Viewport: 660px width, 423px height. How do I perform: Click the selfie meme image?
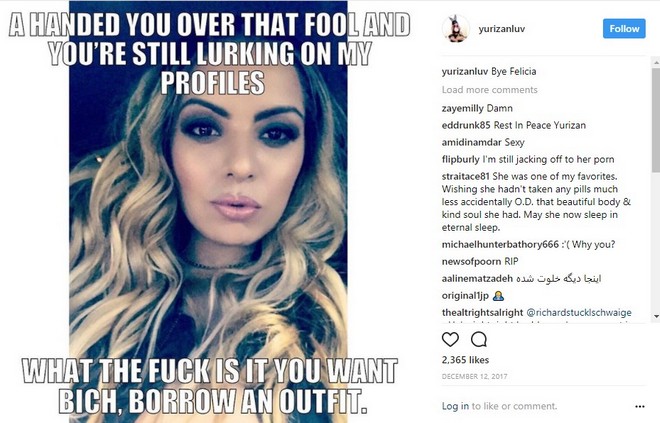point(209,212)
